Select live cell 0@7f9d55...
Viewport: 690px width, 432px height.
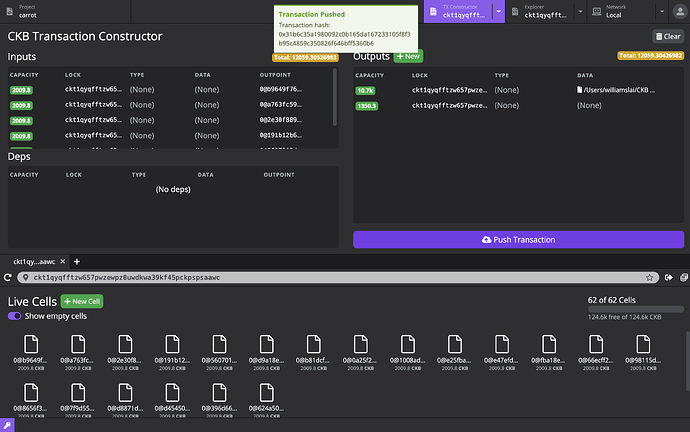(x=78, y=399)
